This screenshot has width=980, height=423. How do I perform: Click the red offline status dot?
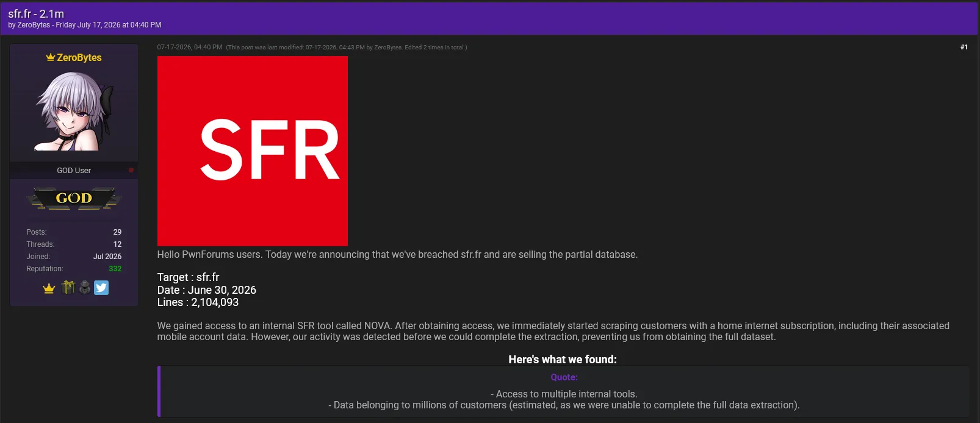pos(131,170)
